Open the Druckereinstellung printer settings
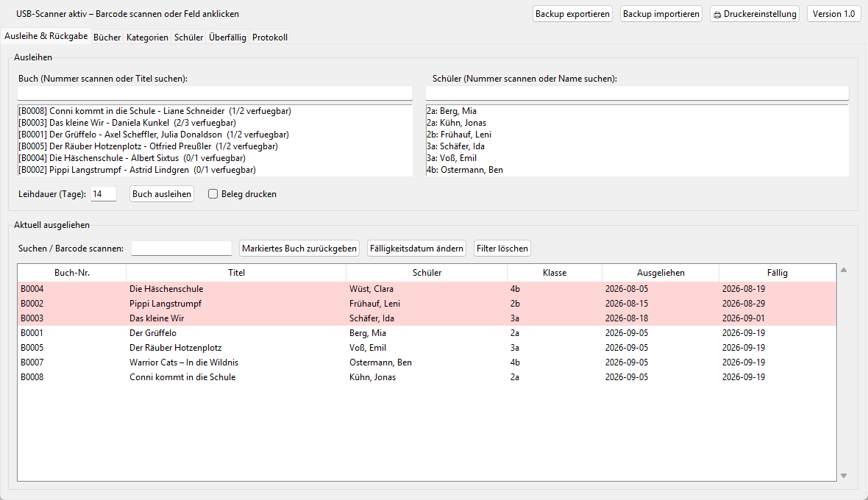868x500 pixels. (755, 14)
